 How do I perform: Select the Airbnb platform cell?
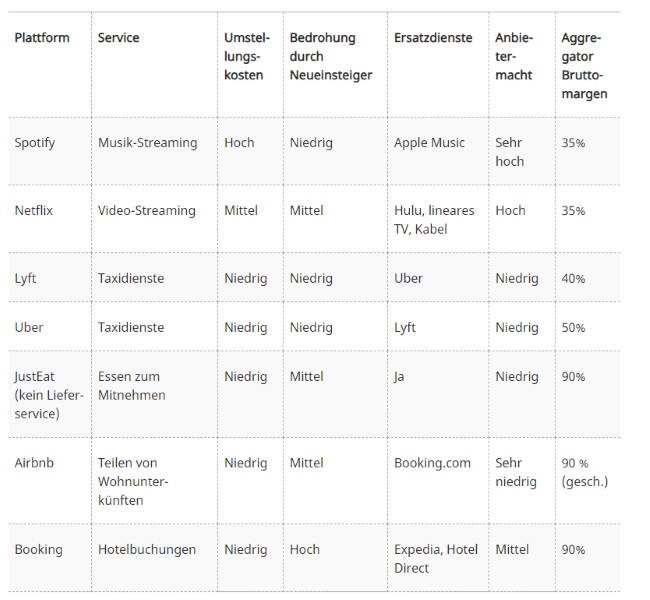click(34, 463)
